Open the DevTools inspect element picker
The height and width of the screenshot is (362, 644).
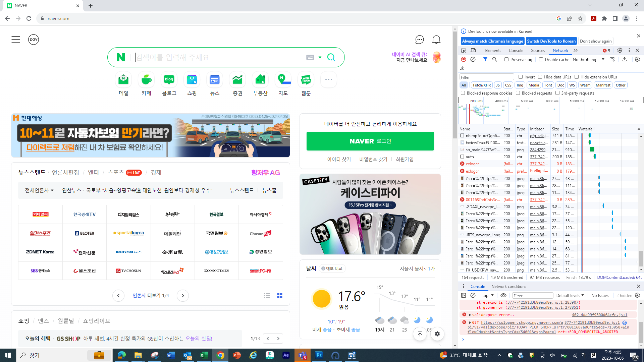point(464,50)
